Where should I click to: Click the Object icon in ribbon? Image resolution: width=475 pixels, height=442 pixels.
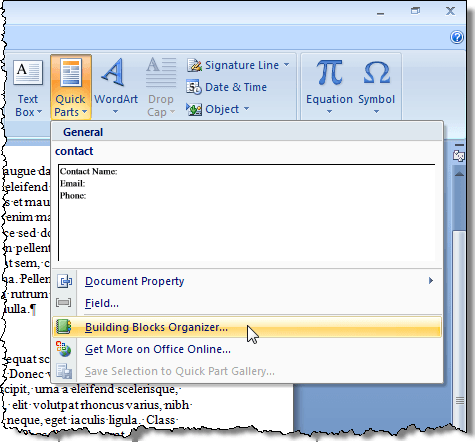[194, 109]
